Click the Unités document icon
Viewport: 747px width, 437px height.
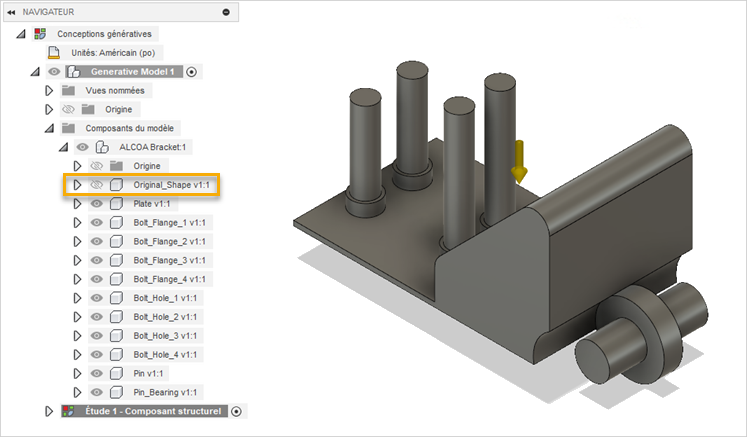54,52
